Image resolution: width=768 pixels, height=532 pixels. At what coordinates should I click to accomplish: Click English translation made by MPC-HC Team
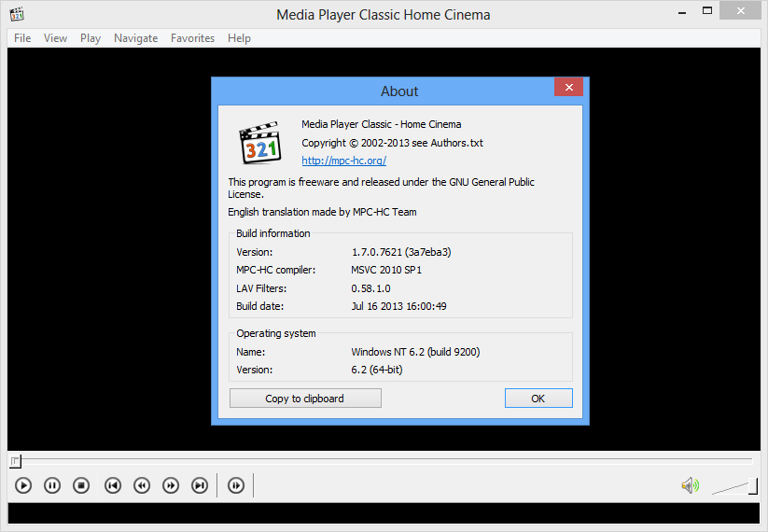322,212
